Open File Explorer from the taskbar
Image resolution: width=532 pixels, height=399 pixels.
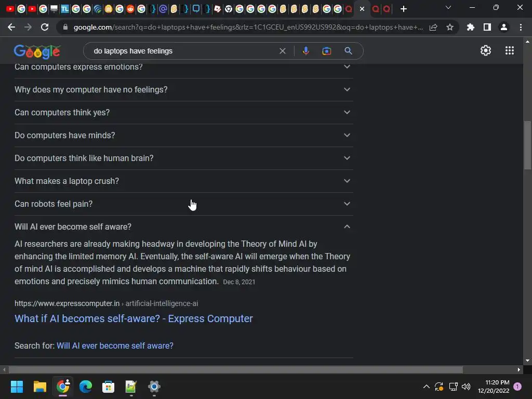pos(39,387)
